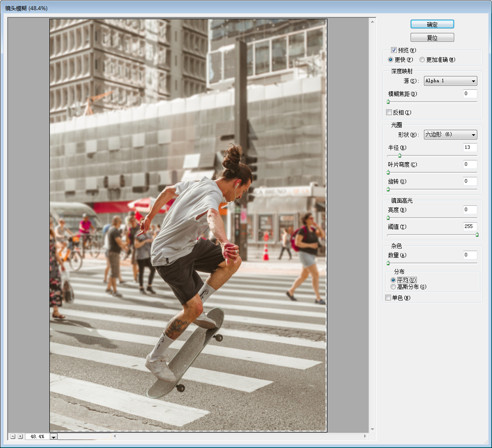Enable the 反相 invert checkbox
This screenshot has height=448, width=492.
point(389,112)
